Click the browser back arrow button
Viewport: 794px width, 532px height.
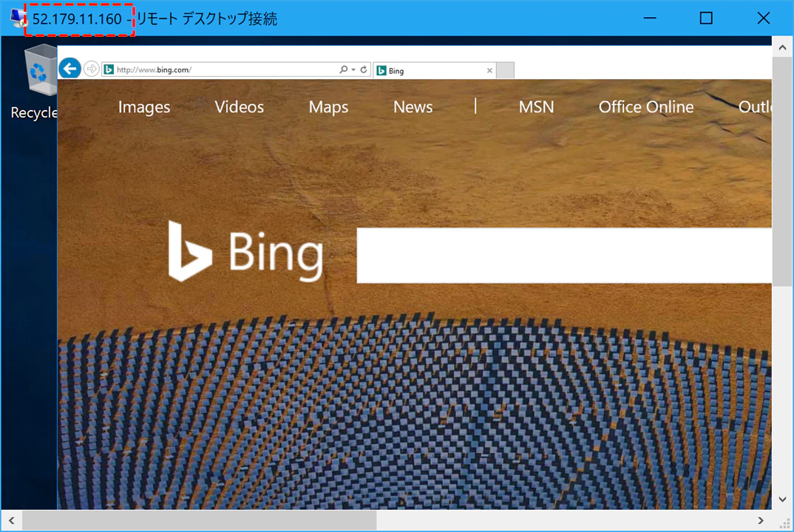(x=70, y=69)
